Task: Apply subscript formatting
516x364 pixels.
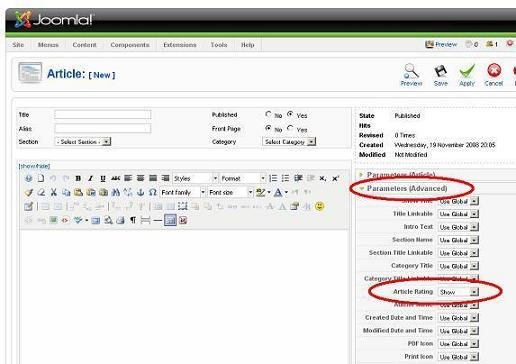Action: point(323,179)
